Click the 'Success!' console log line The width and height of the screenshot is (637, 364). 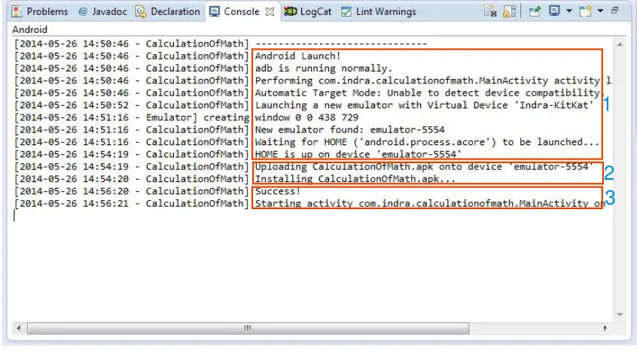278,191
